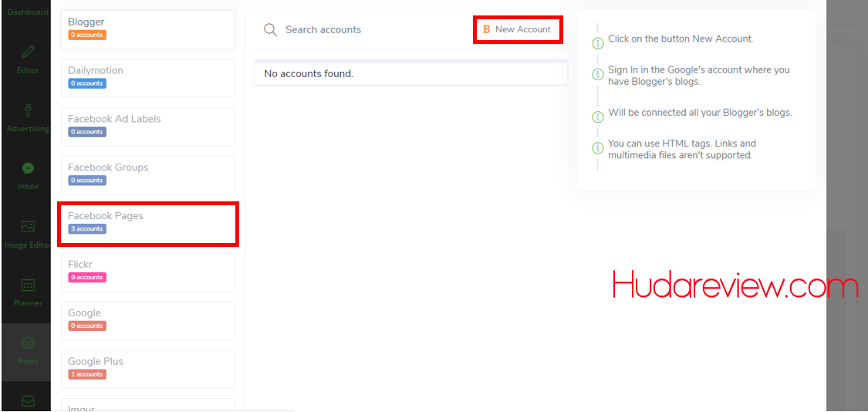Image resolution: width=868 pixels, height=412 pixels.
Task: Click the Advertising Facebook icon in sidebar
Action: click(x=28, y=110)
